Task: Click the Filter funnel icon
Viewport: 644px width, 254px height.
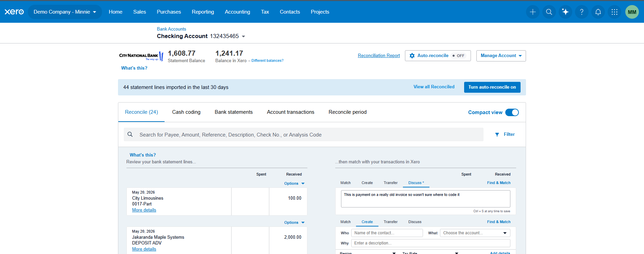Action: (497, 134)
